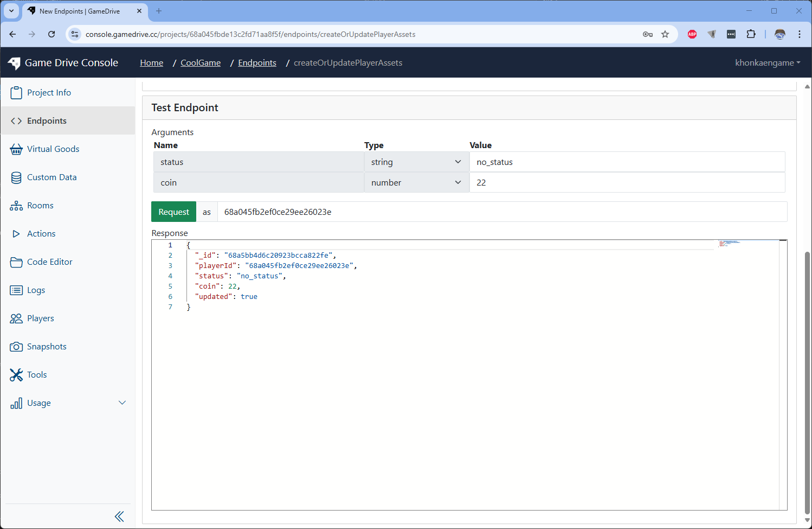The height and width of the screenshot is (529, 812).
Task: Select the Logs sidebar icon
Action: coord(16,290)
